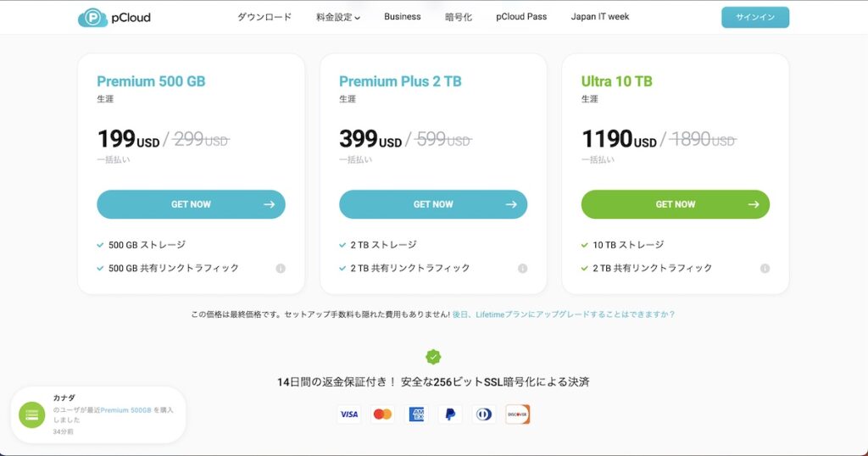This screenshot has height=456, width=868.
Task: Click the Mastercard payment icon
Action: coord(382,414)
